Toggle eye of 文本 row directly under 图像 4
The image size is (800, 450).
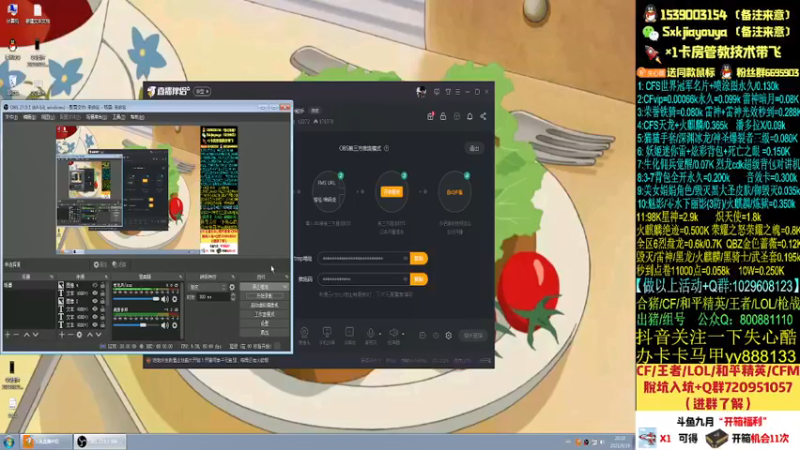[95, 293]
